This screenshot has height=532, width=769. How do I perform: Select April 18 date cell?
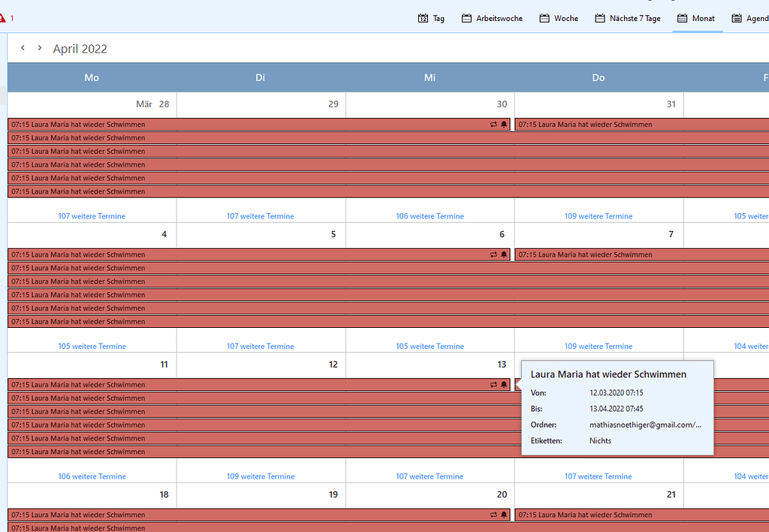click(x=92, y=494)
